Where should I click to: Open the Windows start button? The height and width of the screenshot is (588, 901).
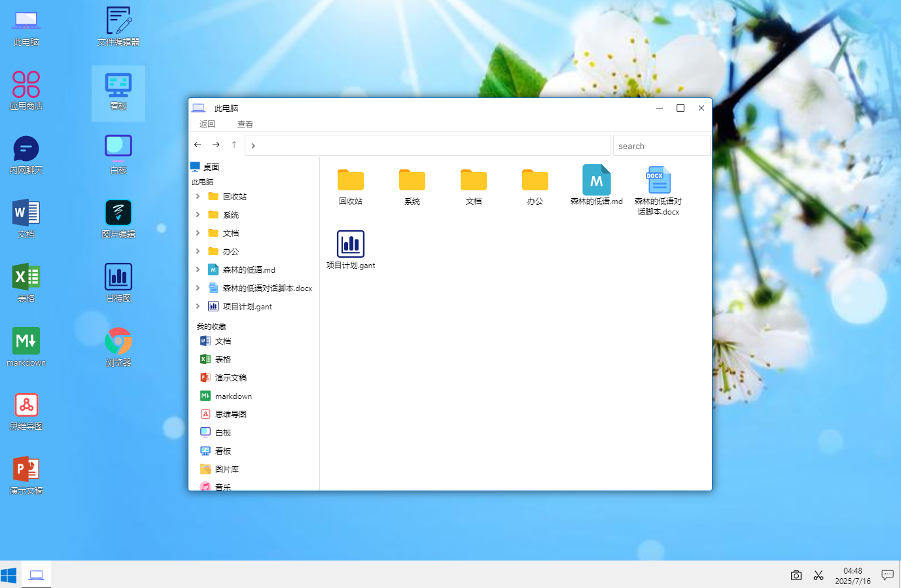[x=9, y=575]
